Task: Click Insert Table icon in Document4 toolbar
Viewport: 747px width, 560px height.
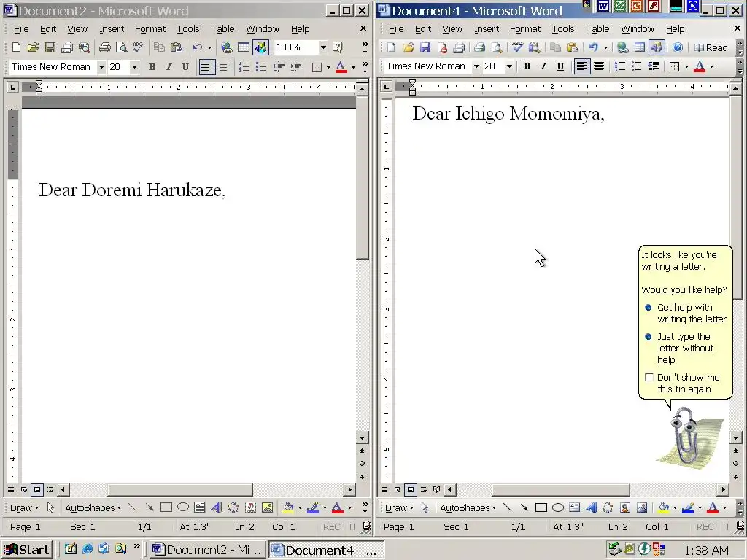Action: pos(640,47)
